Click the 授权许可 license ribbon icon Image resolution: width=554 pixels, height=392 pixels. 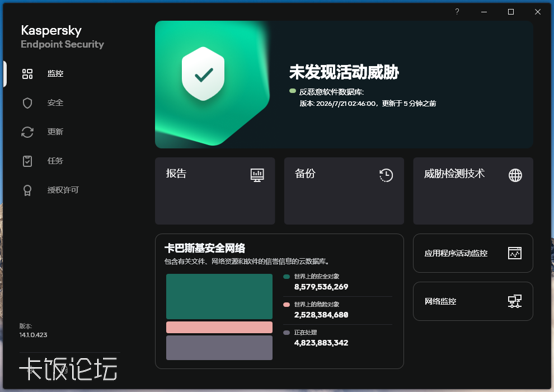[x=27, y=191]
